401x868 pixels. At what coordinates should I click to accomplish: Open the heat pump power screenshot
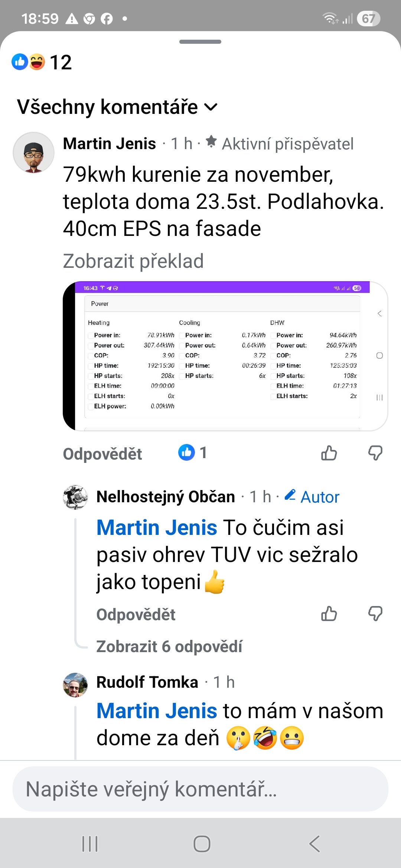[225, 356]
